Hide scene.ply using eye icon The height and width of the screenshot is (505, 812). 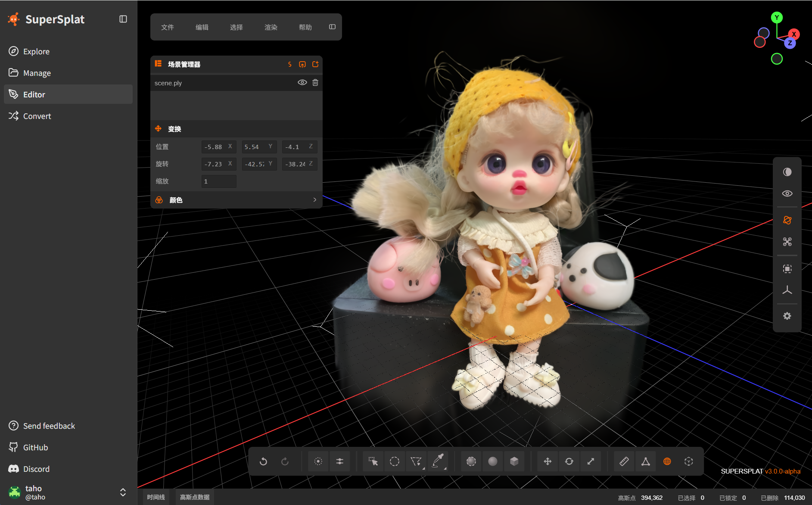[302, 82]
